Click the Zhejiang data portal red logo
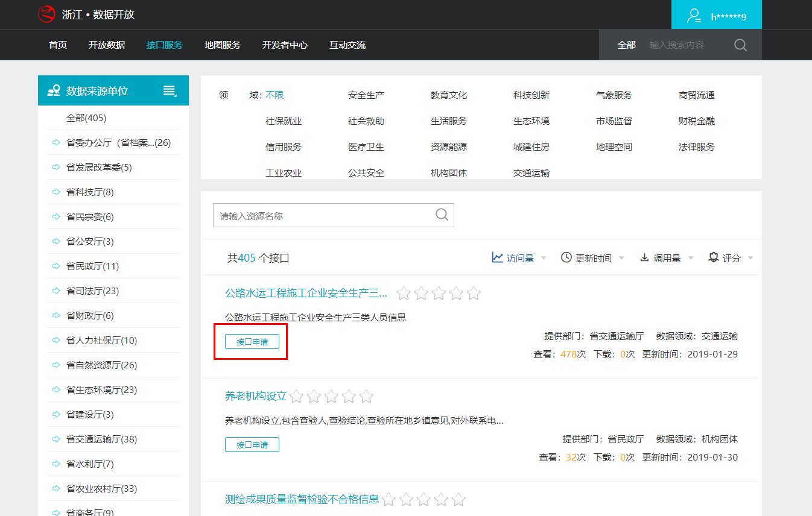The image size is (812, 516). point(46,14)
